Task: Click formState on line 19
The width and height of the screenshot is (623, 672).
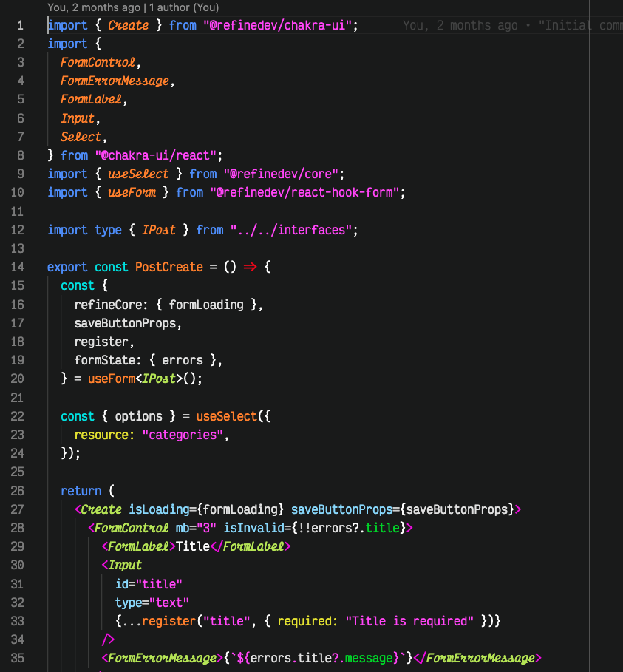Action: point(104,361)
